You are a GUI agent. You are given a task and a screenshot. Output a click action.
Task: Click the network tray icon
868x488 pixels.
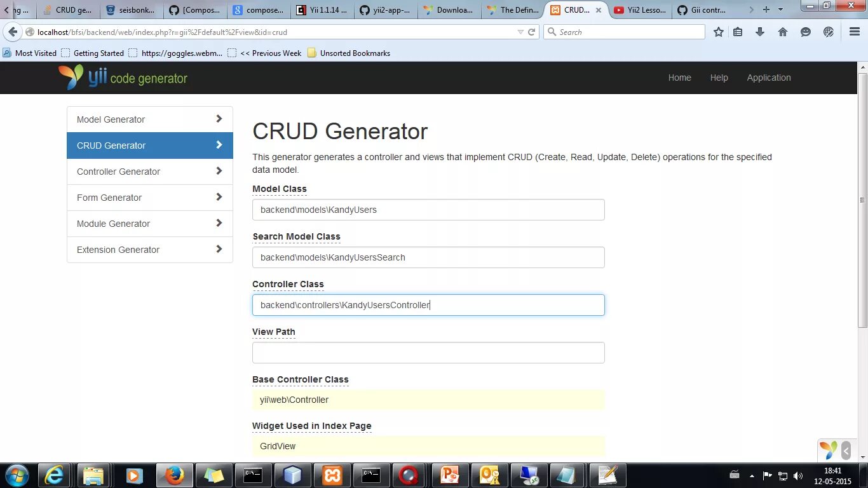coord(783,476)
